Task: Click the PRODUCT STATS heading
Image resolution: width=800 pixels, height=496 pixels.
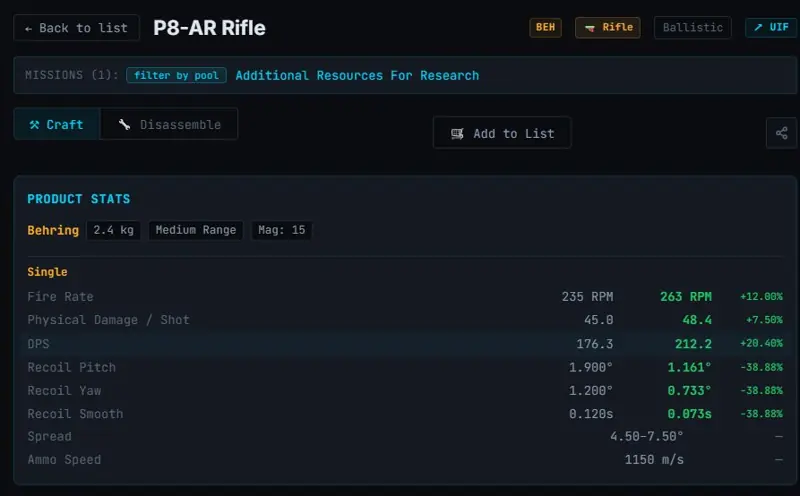Action: [79, 199]
